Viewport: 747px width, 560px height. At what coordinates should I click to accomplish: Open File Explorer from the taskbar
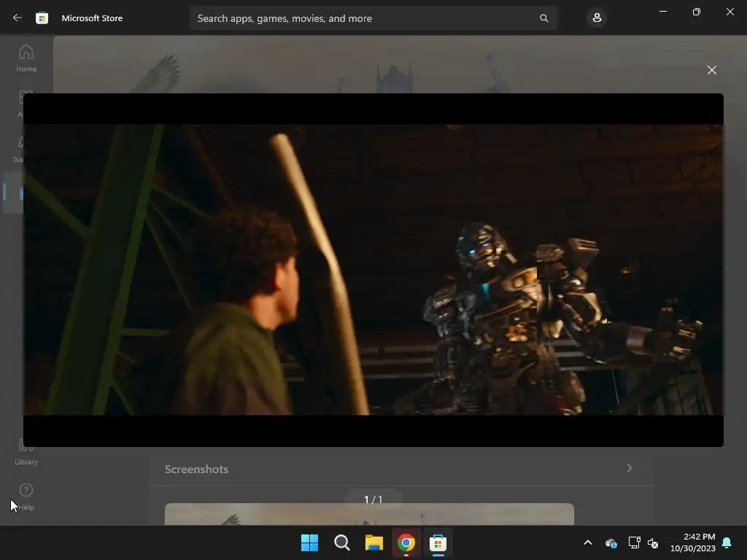[x=374, y=542]
